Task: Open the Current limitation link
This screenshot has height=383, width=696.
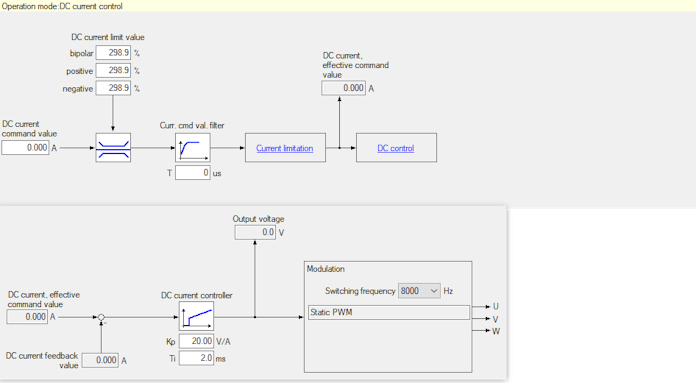Action: click(x=285, y=148)
